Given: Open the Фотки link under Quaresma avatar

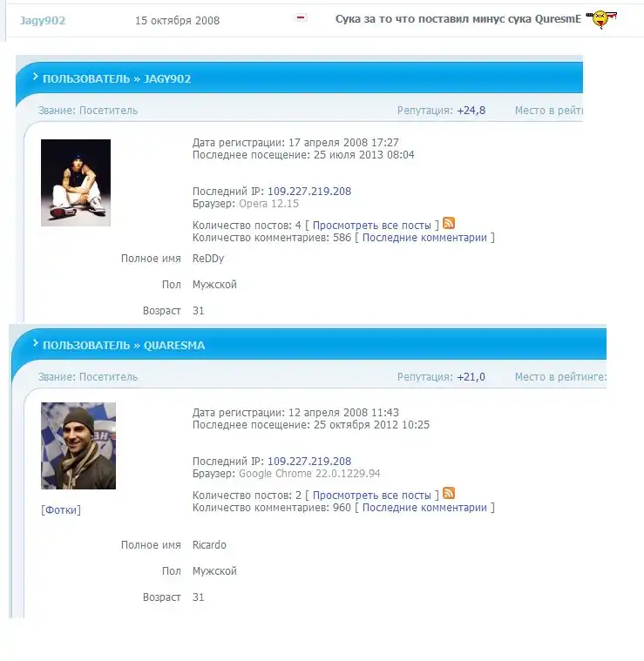Looking at the screenshot, I should coord(61,510).
